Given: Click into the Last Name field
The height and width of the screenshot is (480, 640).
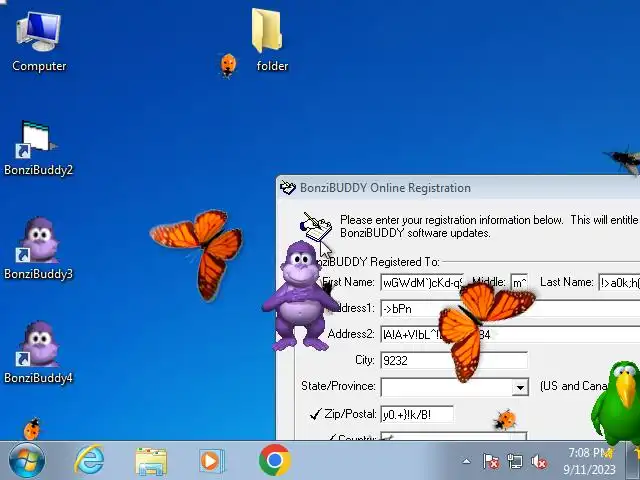Looking at the screenshot, I should 619,282.
